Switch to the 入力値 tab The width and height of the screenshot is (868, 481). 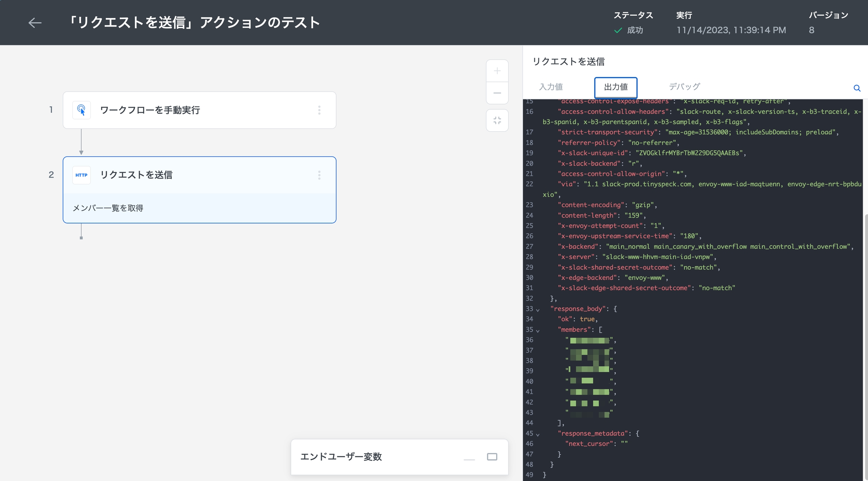tap(551, 87)
